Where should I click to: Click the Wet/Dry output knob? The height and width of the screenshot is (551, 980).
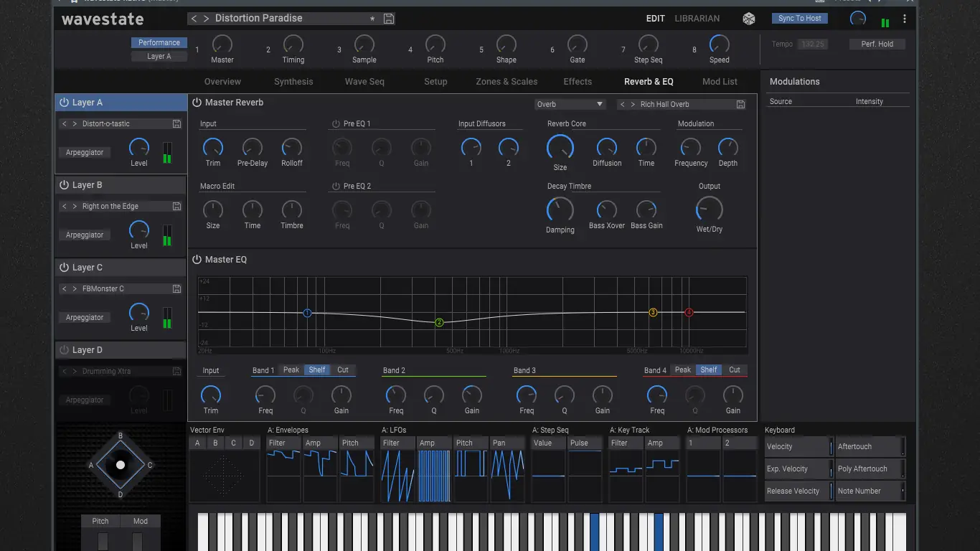point(710,209)
